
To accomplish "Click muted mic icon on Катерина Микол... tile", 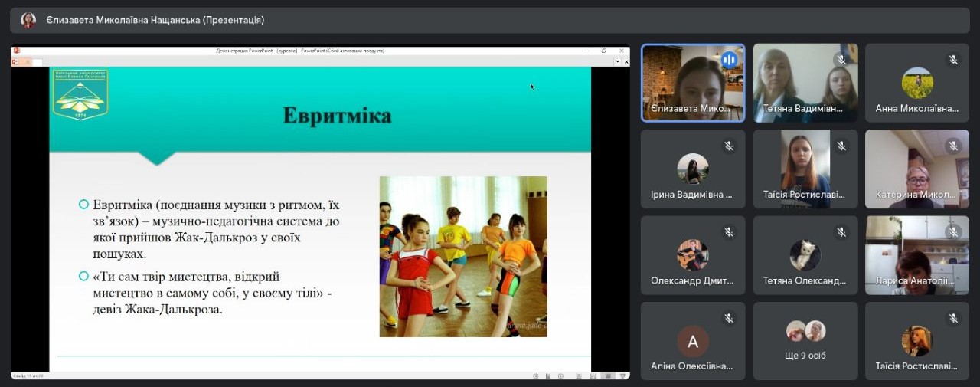I will [953, 146].
